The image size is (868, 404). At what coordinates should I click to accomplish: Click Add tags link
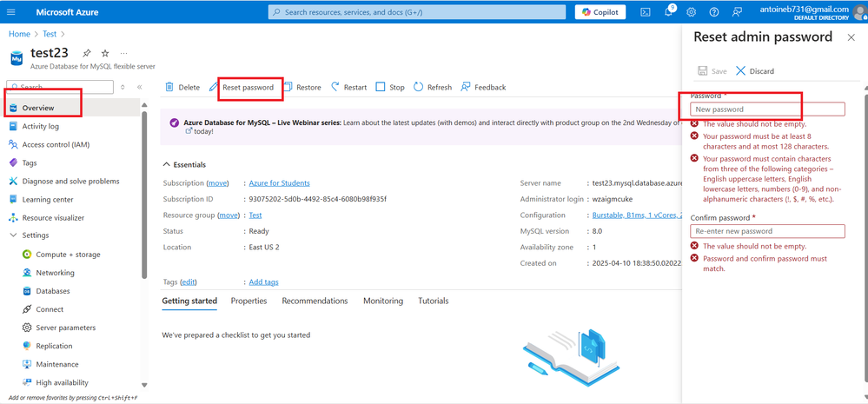(263, 282)
